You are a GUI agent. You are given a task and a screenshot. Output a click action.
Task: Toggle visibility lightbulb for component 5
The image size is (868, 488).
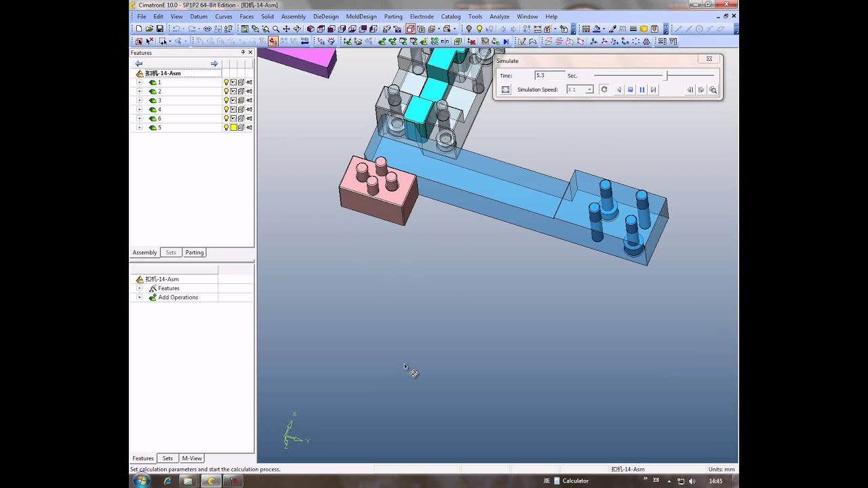[x=226, y=127]
